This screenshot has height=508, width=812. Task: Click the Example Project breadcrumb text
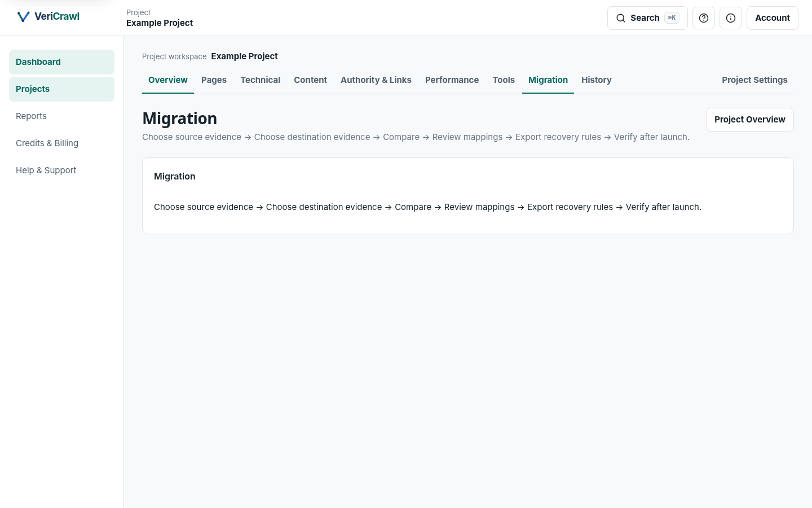tap(244, 56)
